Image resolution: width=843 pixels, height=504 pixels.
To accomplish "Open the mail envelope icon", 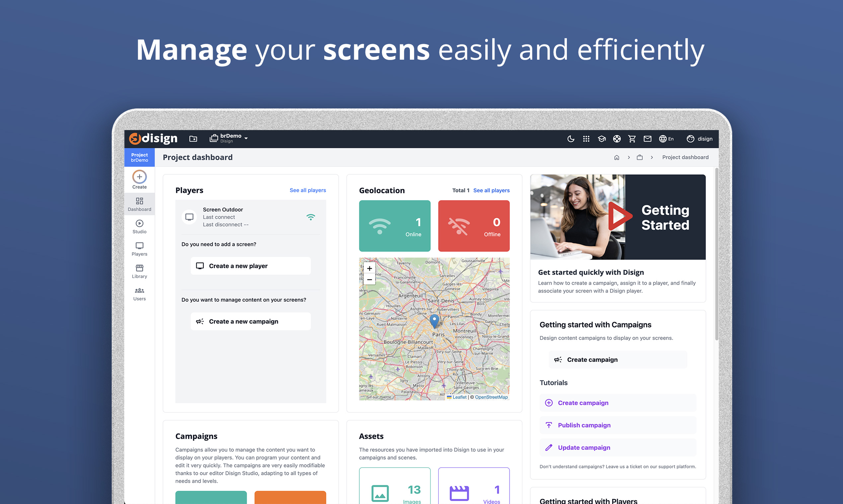I will click(647, 139).
